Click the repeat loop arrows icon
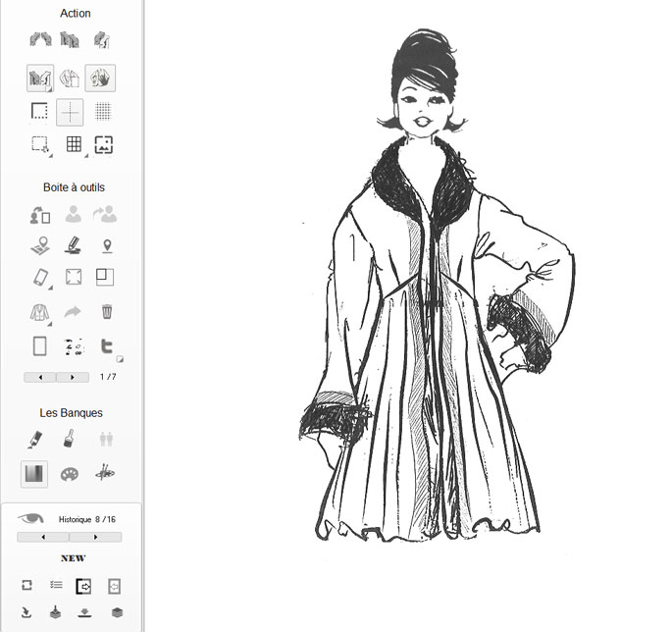Screen dimensions: 672x632 pyautogui.click(x=26, y=585)
